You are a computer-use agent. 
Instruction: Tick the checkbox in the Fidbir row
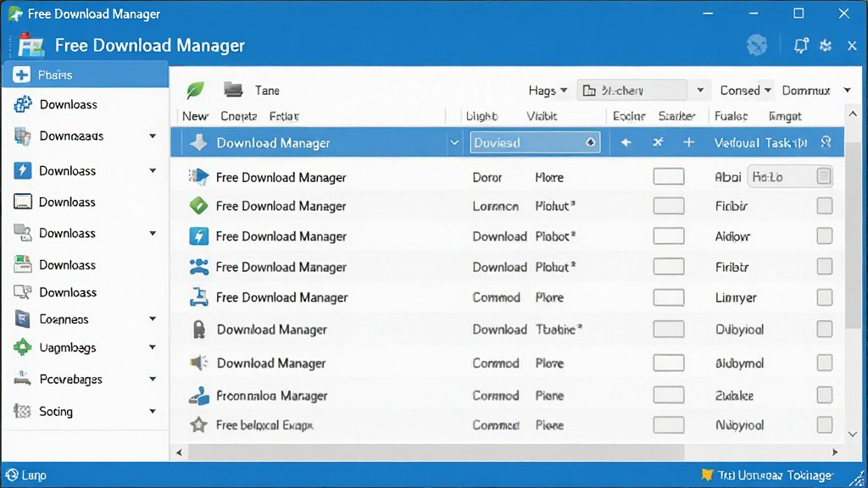coord(824,206)
